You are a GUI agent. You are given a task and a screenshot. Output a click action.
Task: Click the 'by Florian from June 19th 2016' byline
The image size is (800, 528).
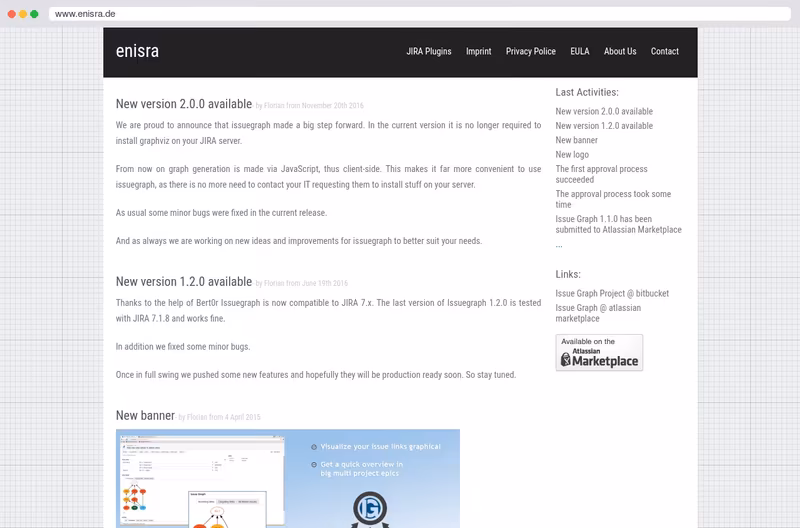pos(302,283)
